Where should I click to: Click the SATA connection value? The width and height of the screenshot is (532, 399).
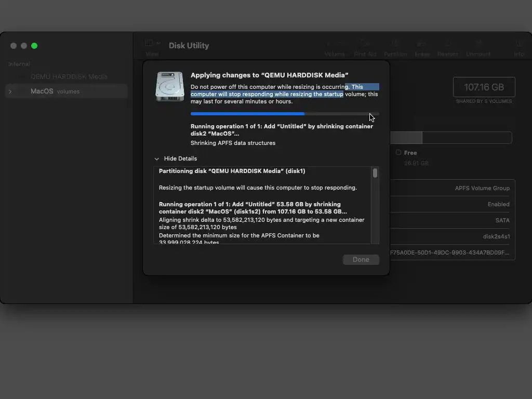pos(502,220)
